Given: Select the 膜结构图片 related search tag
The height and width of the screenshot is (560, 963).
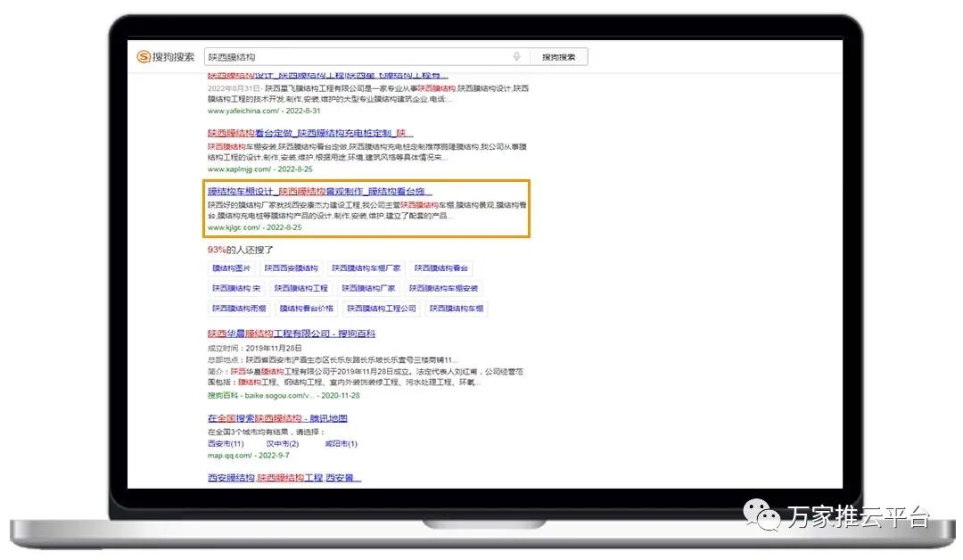Looking at the screenshot, I should tap(231, 268).
